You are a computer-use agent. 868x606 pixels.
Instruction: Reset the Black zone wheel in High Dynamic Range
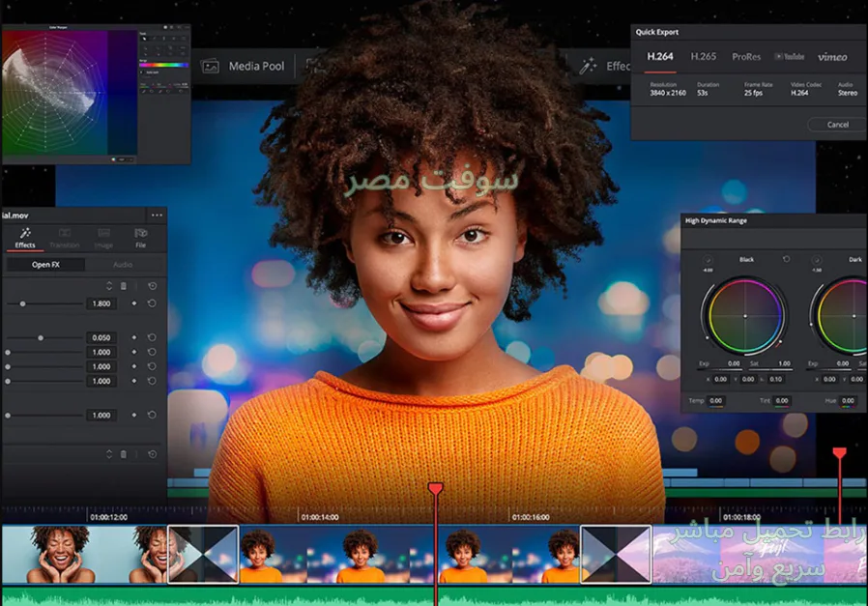[786, 259]
